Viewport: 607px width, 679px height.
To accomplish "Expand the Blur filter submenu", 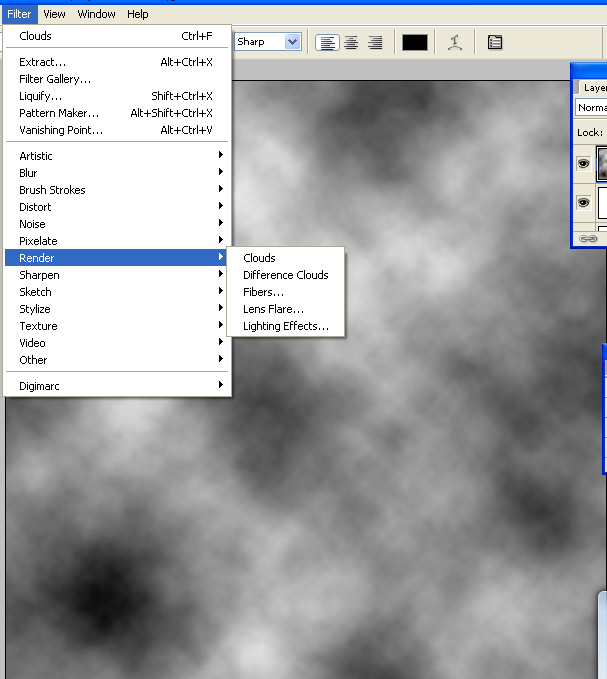I will pyautogui.click(x=116, y=173).
